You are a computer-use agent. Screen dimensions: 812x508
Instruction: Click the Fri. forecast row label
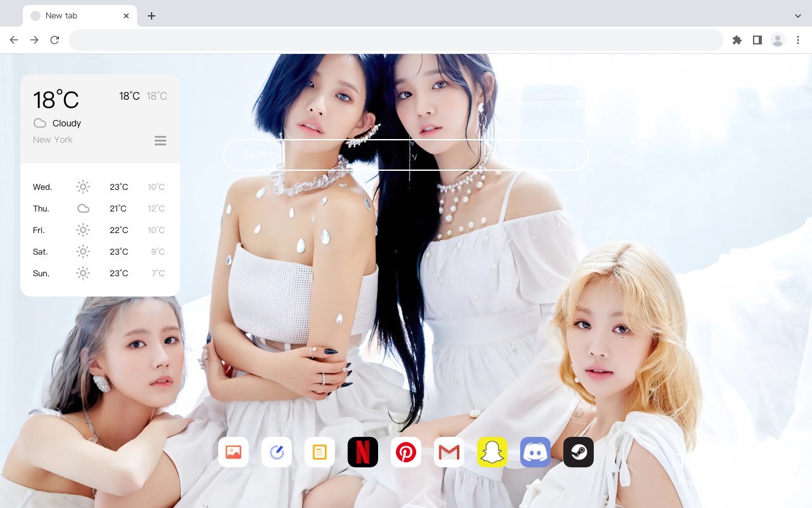(x=39, y=230)
